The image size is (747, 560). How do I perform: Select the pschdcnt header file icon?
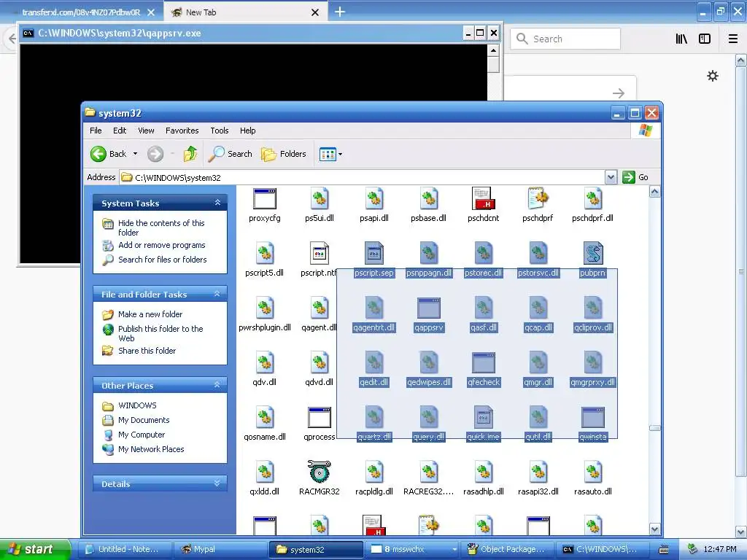[483, 198]
